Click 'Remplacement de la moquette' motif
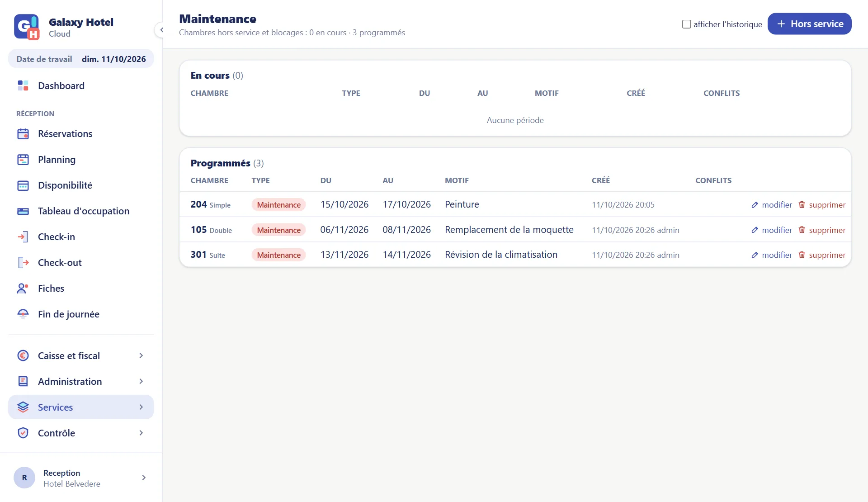Screen dimensions: 868x502 [509, 230]
